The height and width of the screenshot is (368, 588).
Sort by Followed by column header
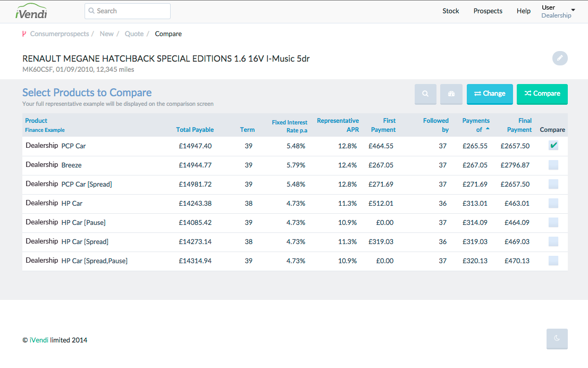tap(436, 125)
